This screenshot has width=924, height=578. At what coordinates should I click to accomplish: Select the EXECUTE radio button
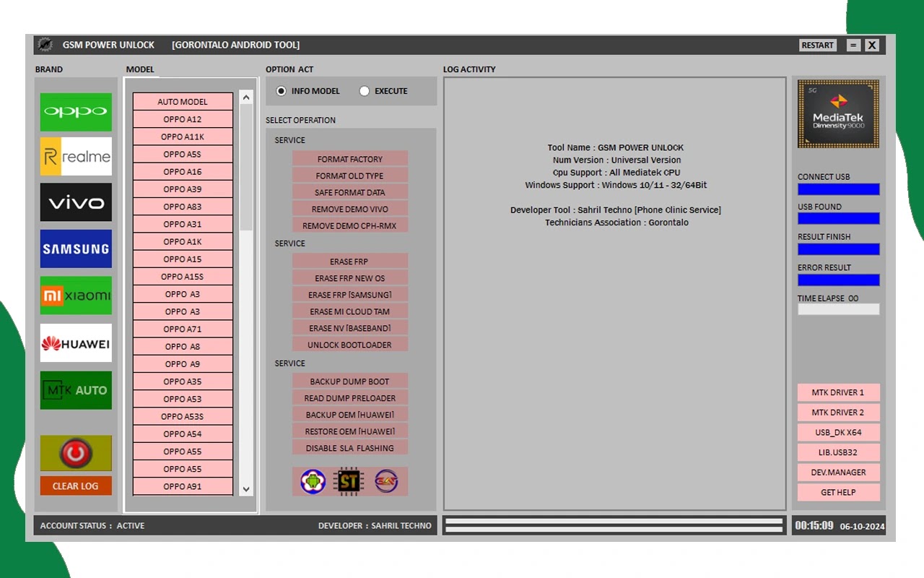point(365,91)
